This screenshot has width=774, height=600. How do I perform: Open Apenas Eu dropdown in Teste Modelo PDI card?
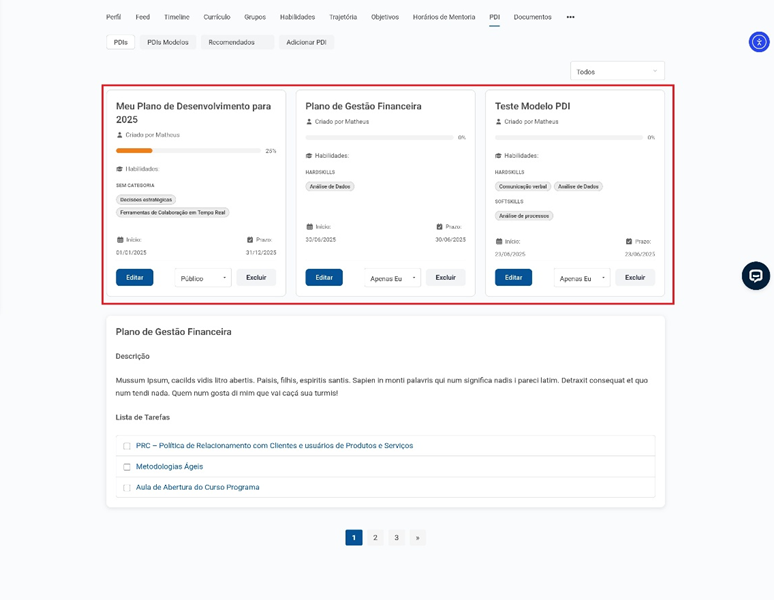click(582, 278)
